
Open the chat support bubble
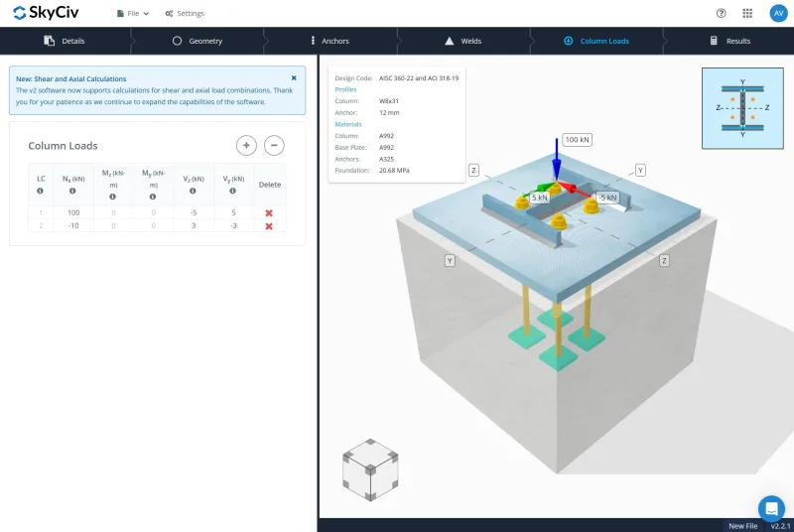coord(770,507)
